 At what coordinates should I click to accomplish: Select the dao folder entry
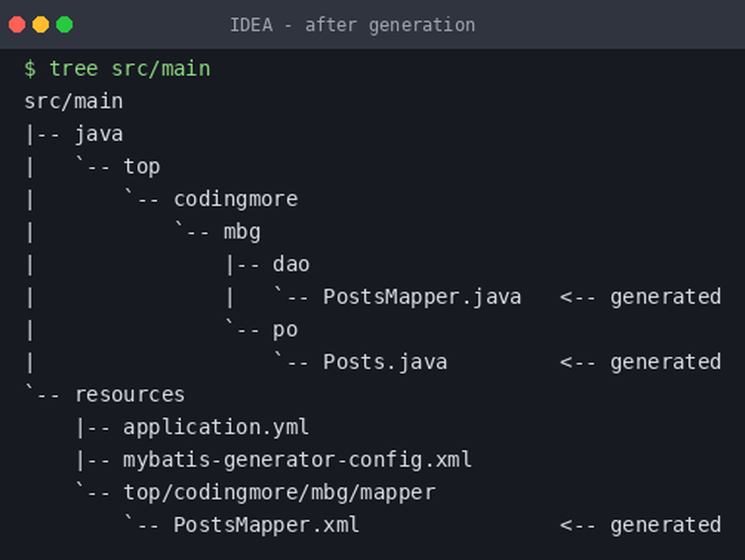(291, 264)
